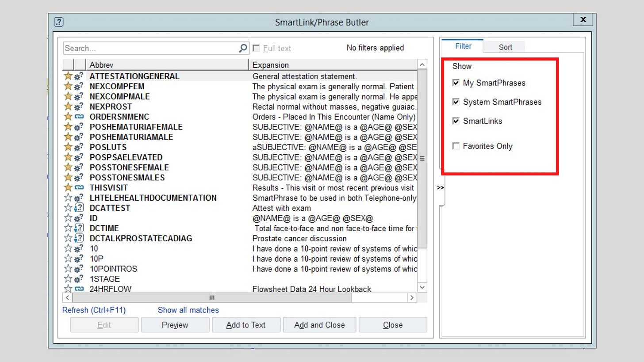Switch to the Filter tab
Image resolution: width=644 pixels, height=362 pixels.
(463, 46)
